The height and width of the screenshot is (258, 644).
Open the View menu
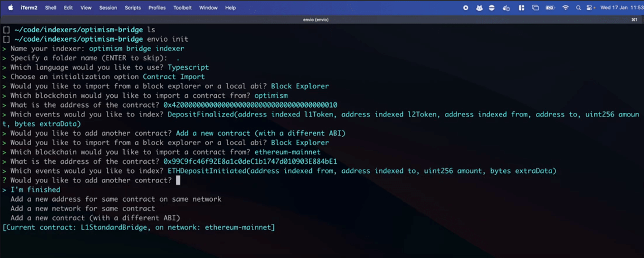(86, 8)
